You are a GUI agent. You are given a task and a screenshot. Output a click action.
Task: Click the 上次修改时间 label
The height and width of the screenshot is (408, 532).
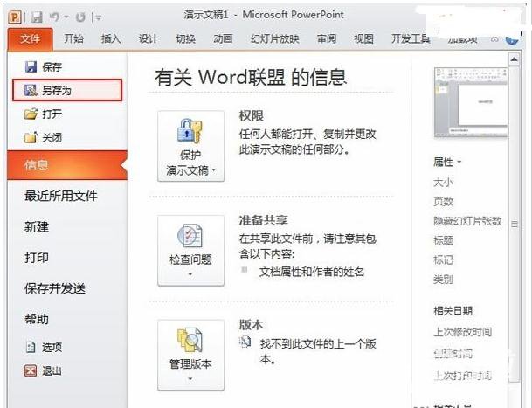[x=463, y=332]
